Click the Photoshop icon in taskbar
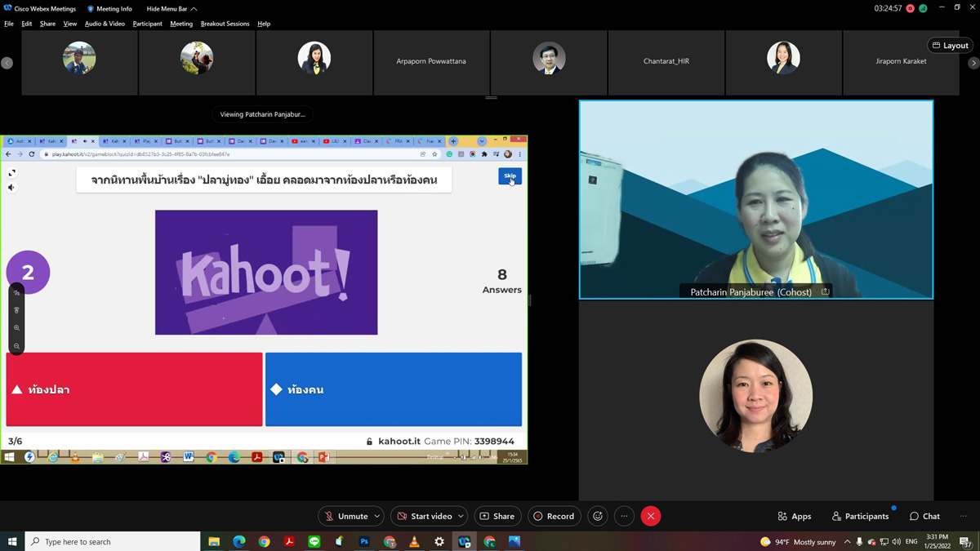The height and width of the screenshot is (551, 980). (x=364, y=541)
